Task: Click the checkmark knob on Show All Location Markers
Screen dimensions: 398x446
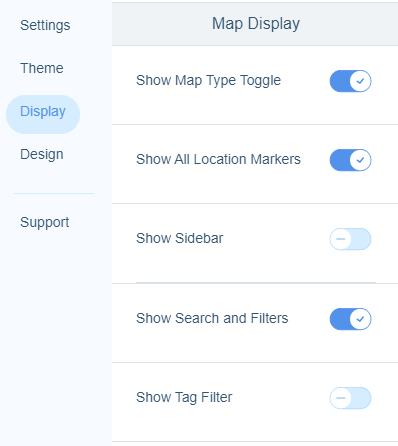Action: [x=360, y=160]
